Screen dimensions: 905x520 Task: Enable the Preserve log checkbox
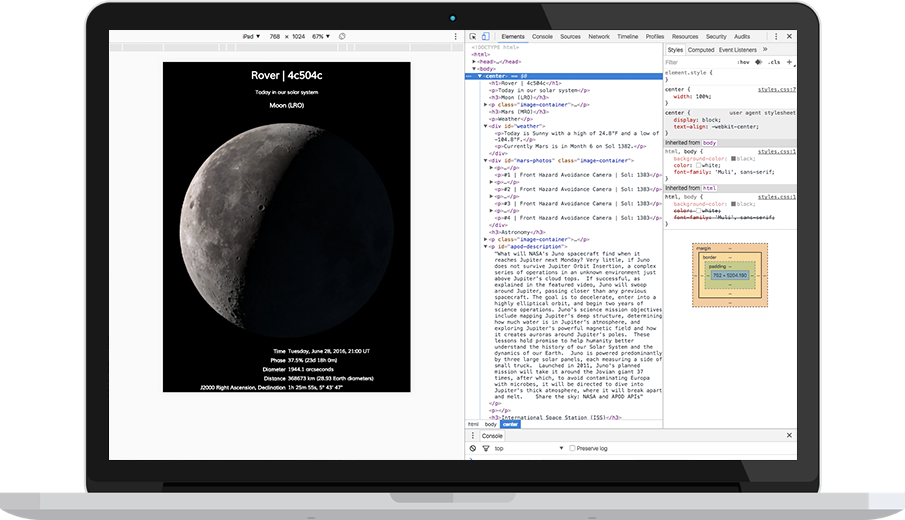(572, 448)
